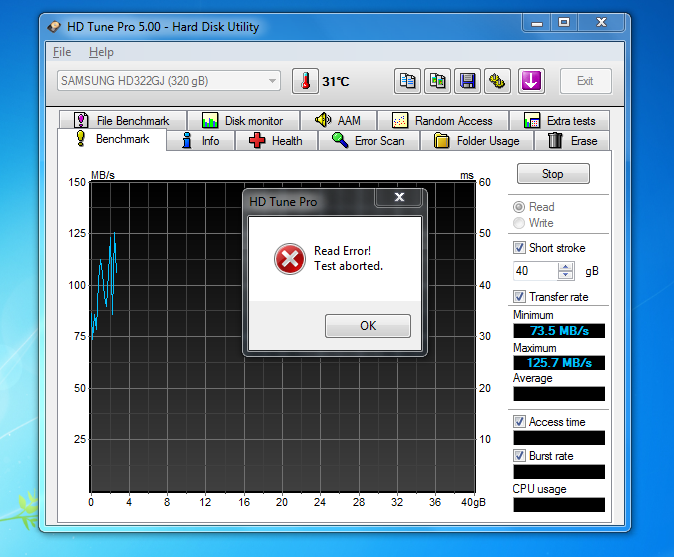
Task: Click the short stroke 40 gB field
Action: pos(536,271)
